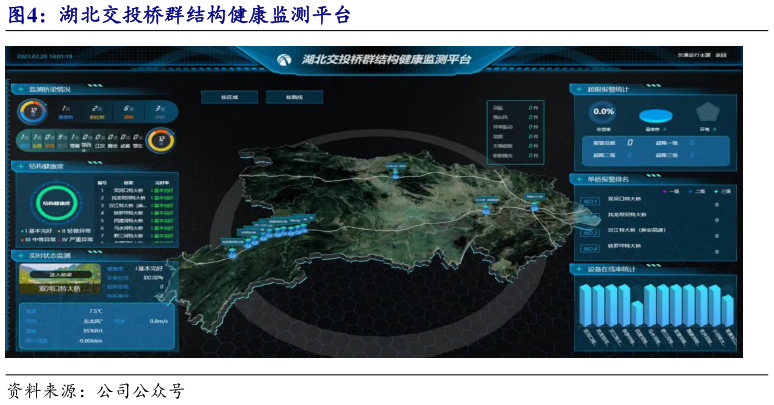The image size is (774, 405).
Task: Toggle the III 中等异常 legend entry
Action: 38,240
